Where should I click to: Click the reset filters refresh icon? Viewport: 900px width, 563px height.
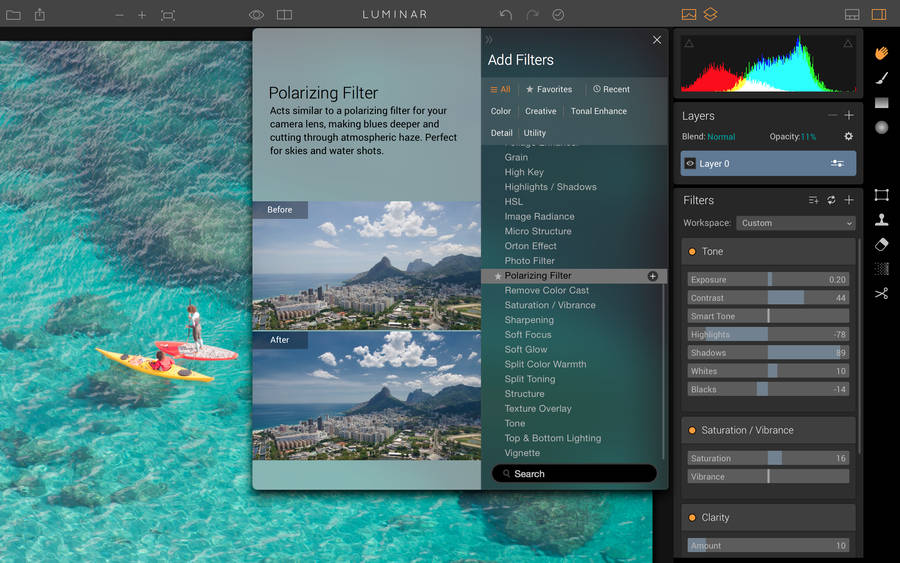[831, 200]
